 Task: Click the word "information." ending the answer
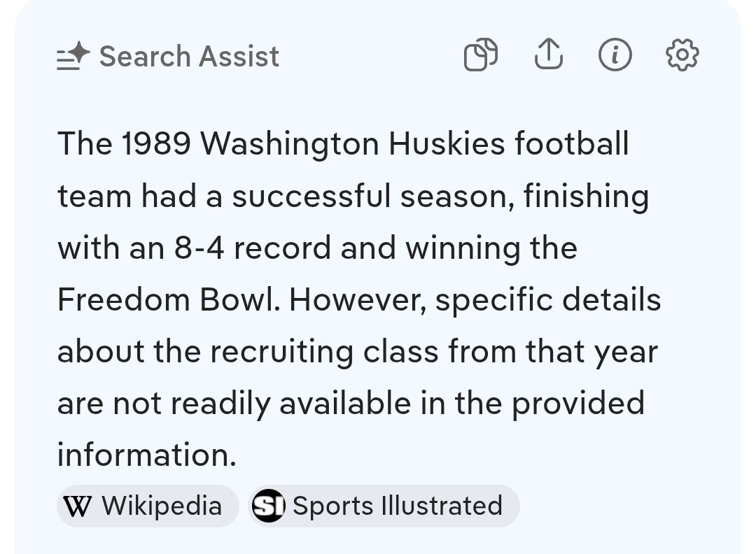[x=146, y=455]
